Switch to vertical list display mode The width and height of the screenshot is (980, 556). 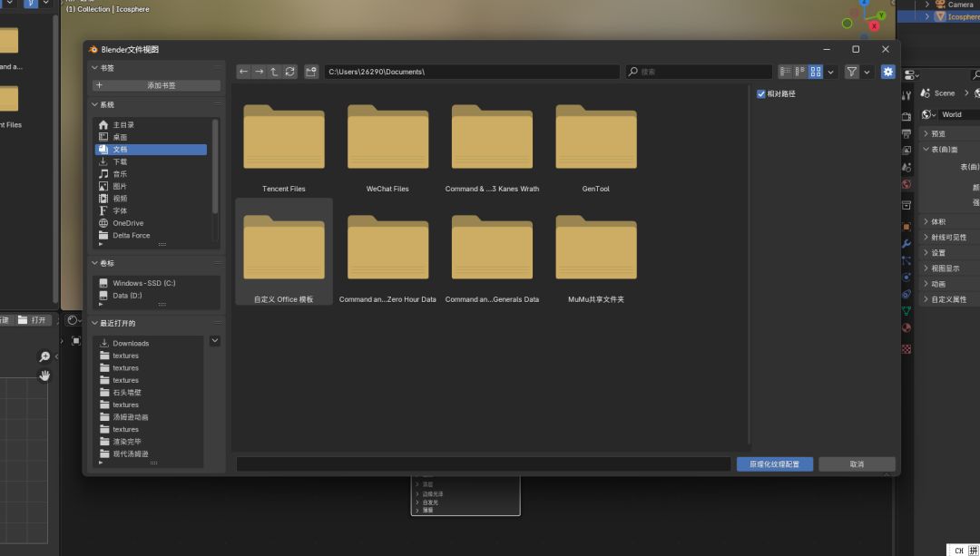[785, 72]
